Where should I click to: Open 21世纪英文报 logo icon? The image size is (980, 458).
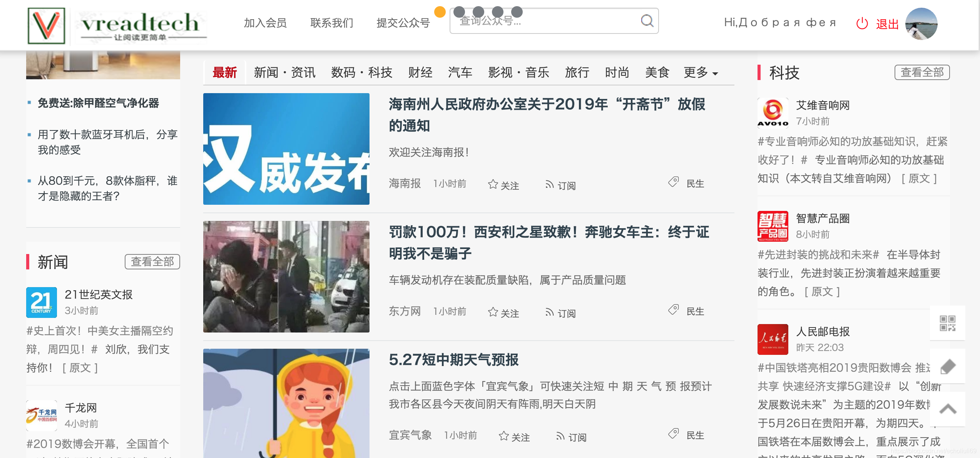(42, 302)
